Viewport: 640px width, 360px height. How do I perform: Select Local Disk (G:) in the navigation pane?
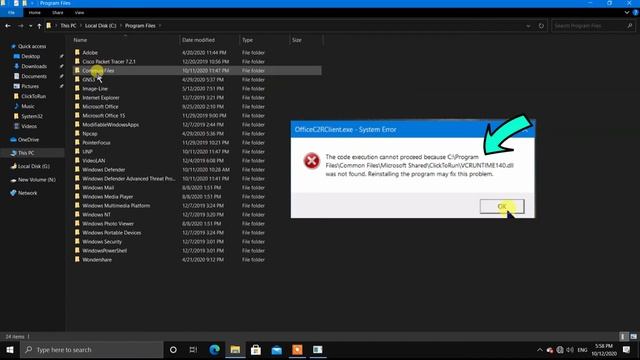(x=33, y=167)
